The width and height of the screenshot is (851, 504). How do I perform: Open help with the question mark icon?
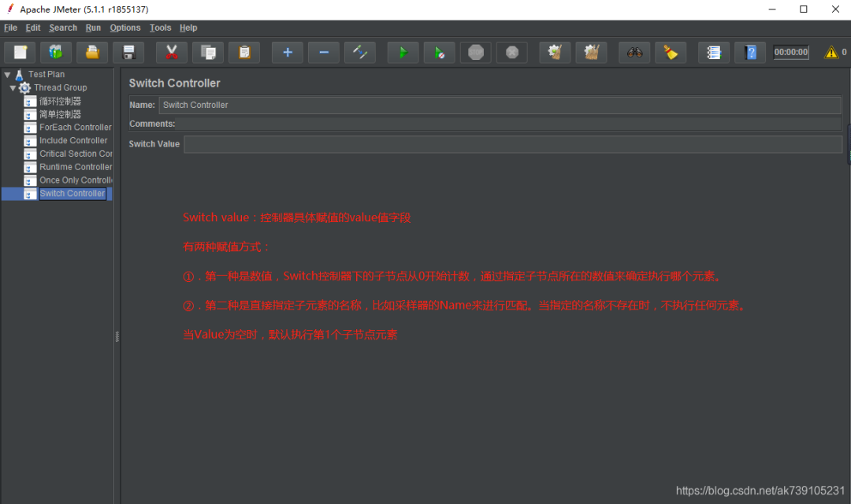tap(750, 52)
